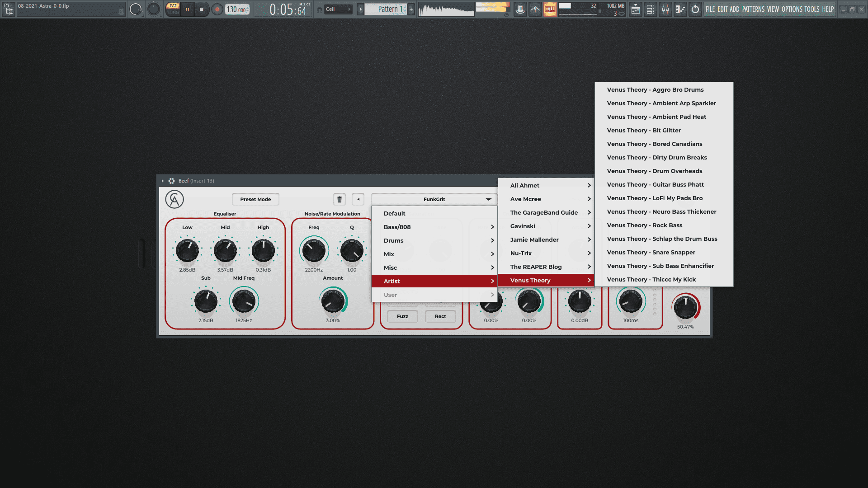
Task: Expand the Nu-Trix artist submenu
Action: (x=546, y=253)
